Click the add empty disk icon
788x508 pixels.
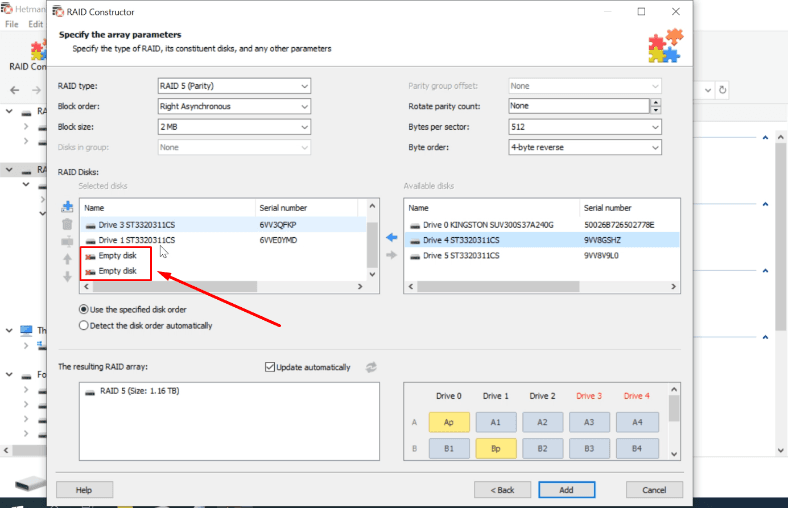coord(67,242)
